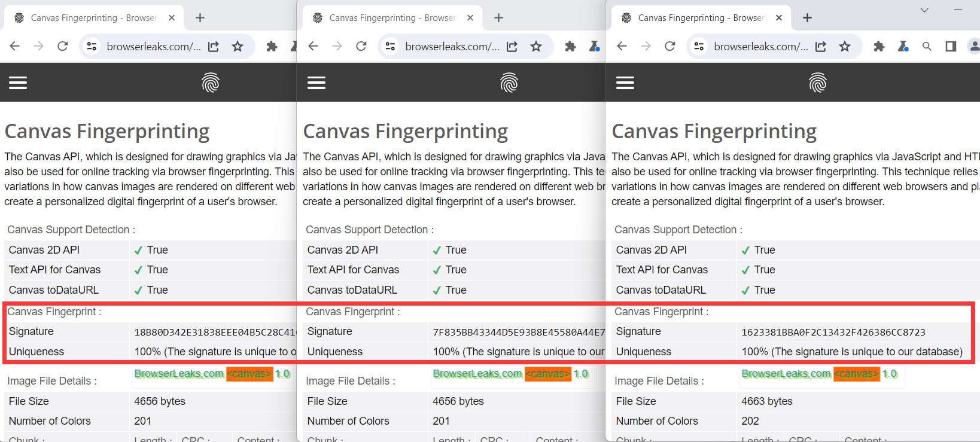The image size is (980, 442).
Task: Click the share icon in the right window's address bar
Action: pos(821,47)
